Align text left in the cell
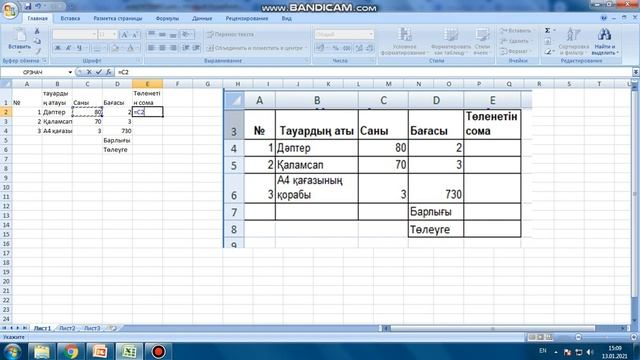This screenshot has height=360, width=640. click(151, 48)
